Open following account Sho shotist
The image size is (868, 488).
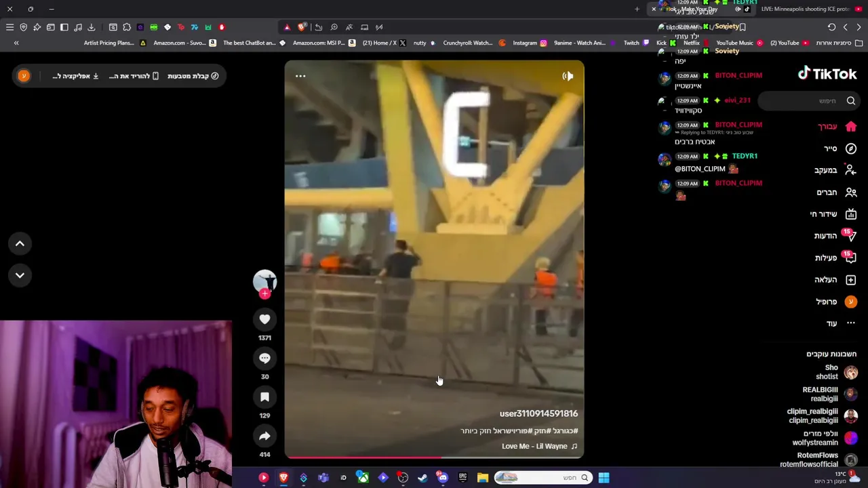[836, 372]
